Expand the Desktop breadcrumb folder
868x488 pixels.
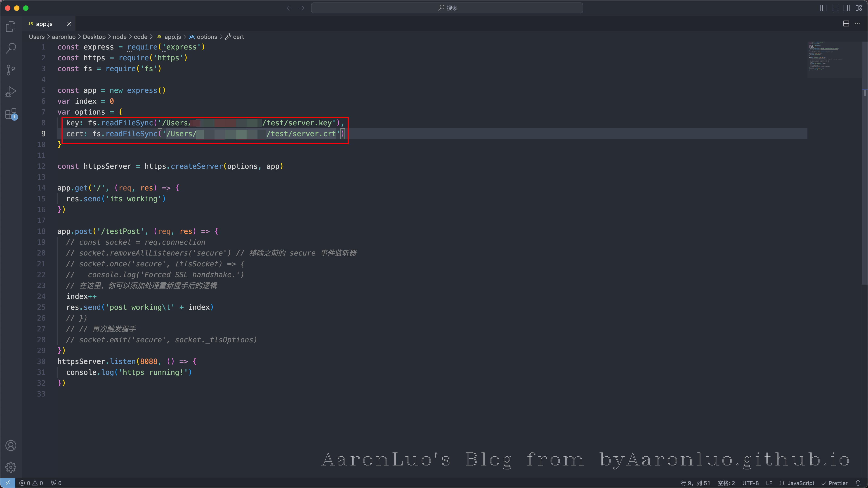click(x=94, y=37)
